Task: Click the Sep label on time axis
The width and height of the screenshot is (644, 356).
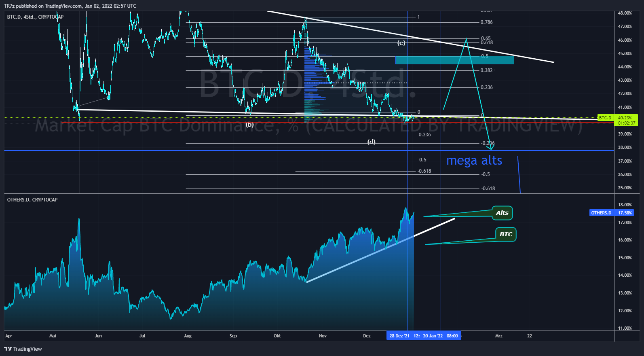Action: (x=233, y=336)
